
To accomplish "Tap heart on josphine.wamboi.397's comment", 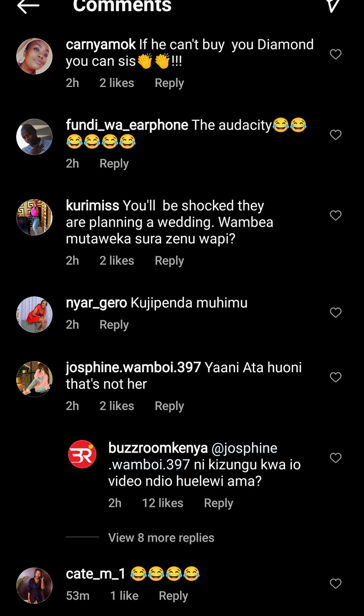I will click(x=336, y=377).
